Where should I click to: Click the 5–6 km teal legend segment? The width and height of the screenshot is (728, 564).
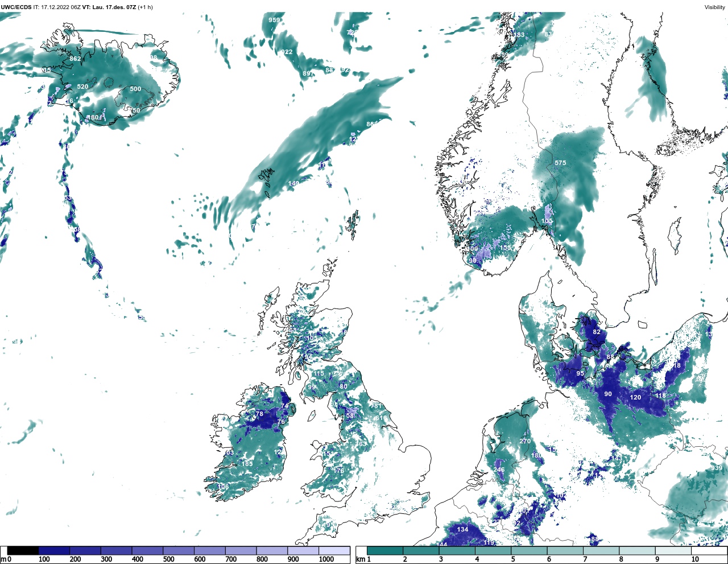[529, 551]
